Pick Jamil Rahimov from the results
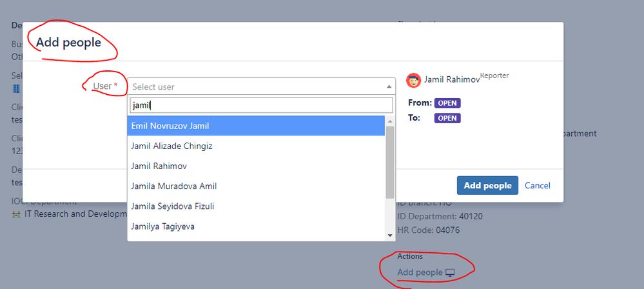 coord(256,166)
